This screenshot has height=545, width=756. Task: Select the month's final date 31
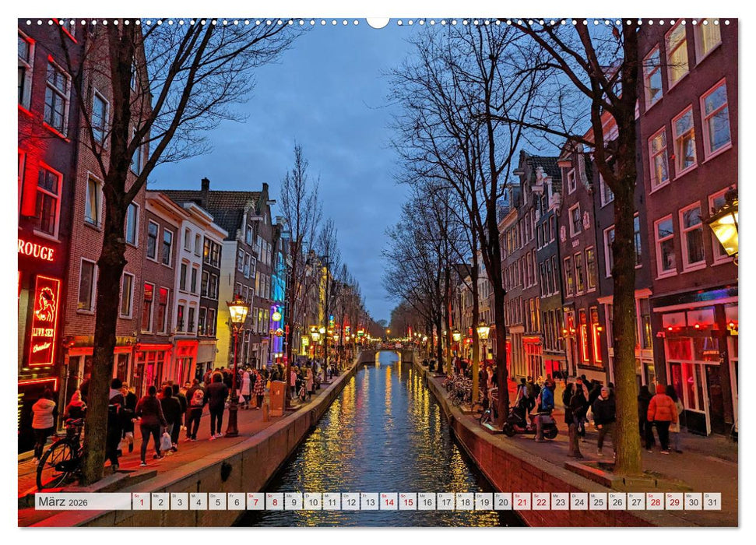(712, 504)
